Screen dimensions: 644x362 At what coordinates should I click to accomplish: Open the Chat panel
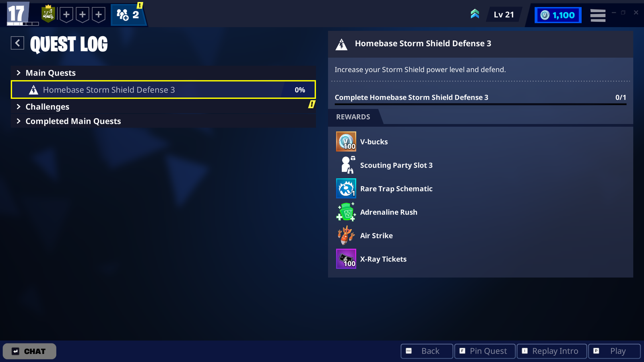29,351
